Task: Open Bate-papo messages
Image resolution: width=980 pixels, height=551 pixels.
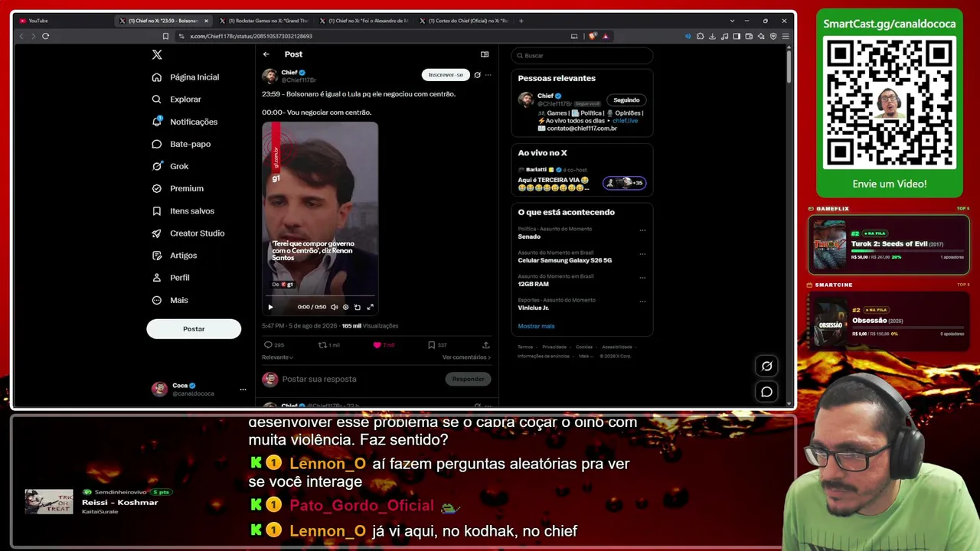Action: point(181,144)
